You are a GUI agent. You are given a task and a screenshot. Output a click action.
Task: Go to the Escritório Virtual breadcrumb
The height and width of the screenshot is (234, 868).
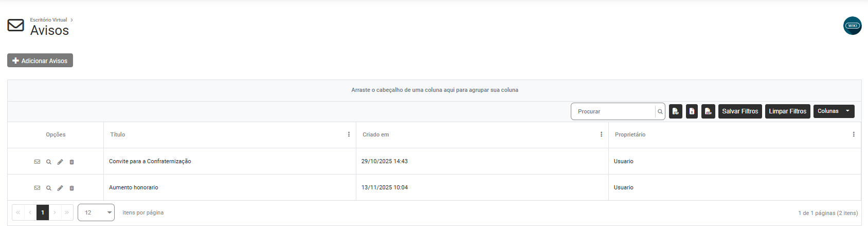pyautogui.click(x=48, y=20)
